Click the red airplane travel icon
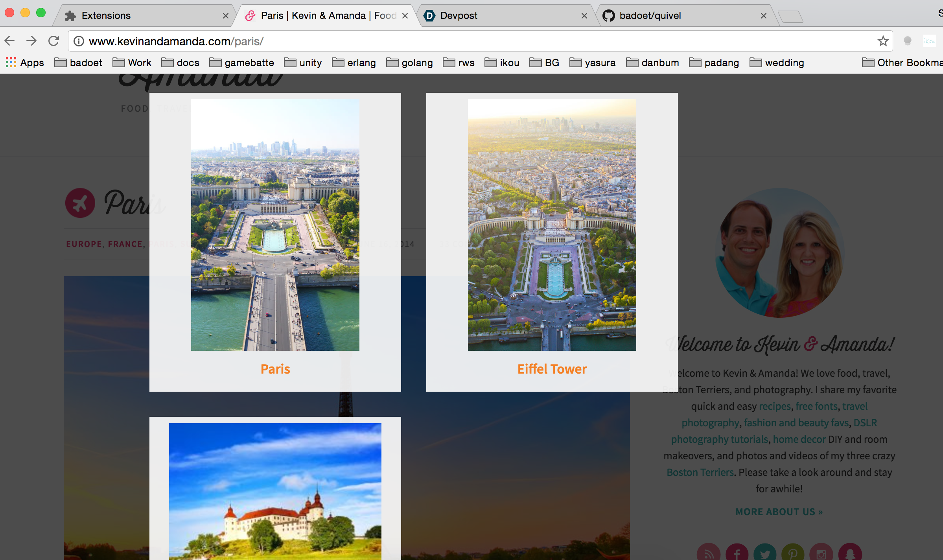The height and width of the screenshot is (560, 943). [x=80, y=203]
